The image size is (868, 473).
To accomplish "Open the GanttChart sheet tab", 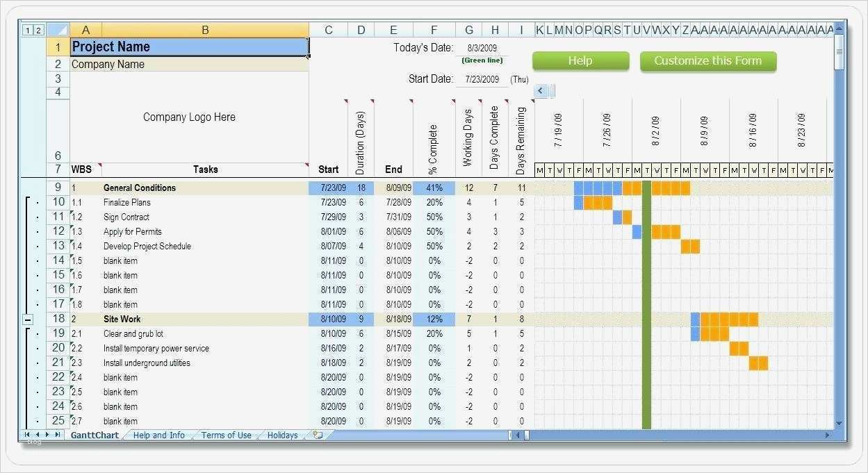I will [x=94, y=435].
